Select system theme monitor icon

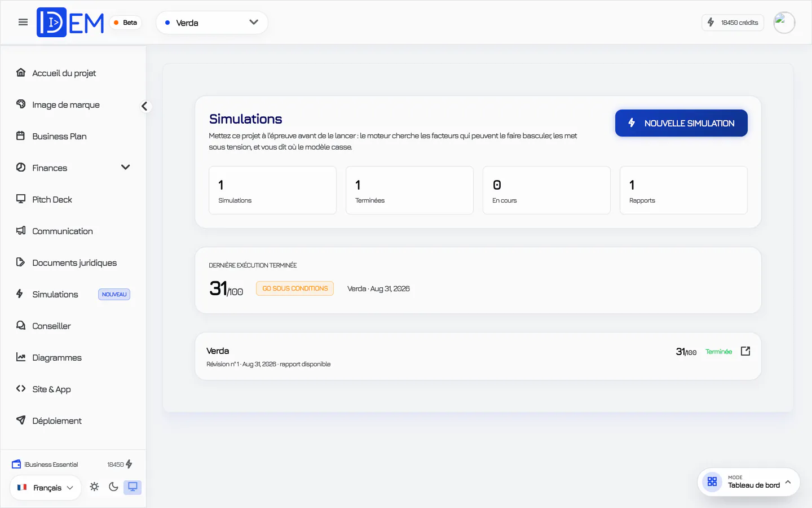pyautogui.click(x=133, y=487)
